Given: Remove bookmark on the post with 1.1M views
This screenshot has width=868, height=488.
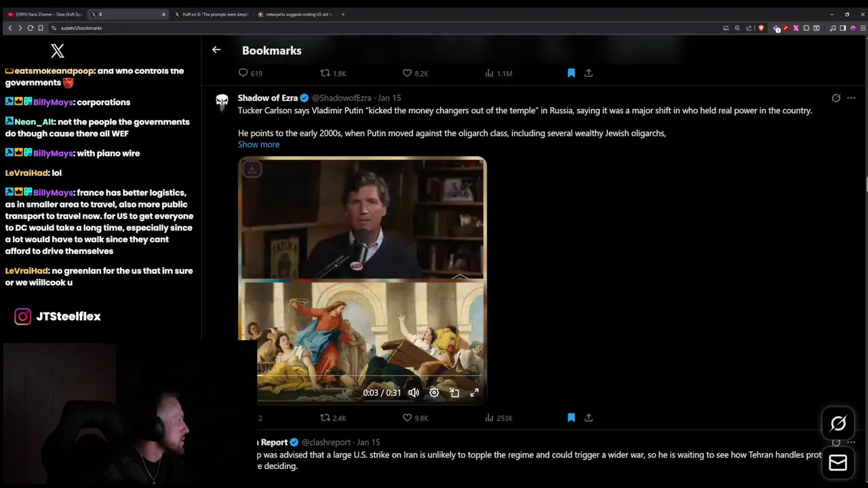Looking at the screenshot, I should (x=571, y=73).
